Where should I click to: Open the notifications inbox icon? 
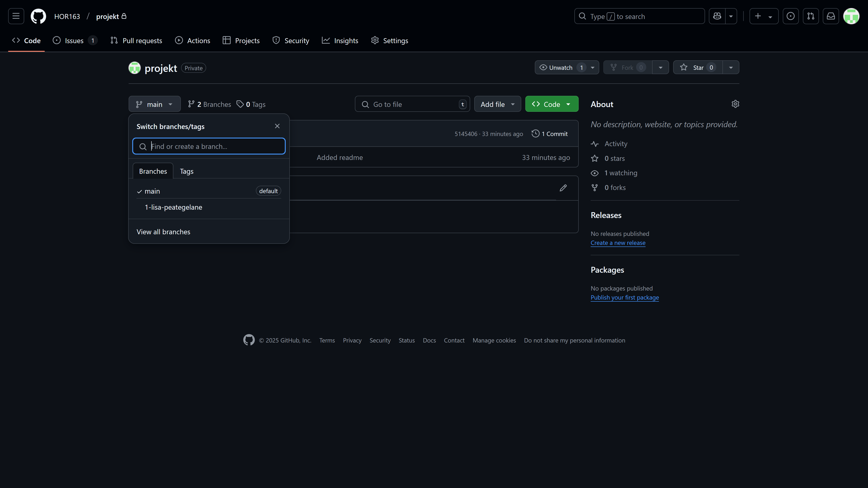pos(831,16)
